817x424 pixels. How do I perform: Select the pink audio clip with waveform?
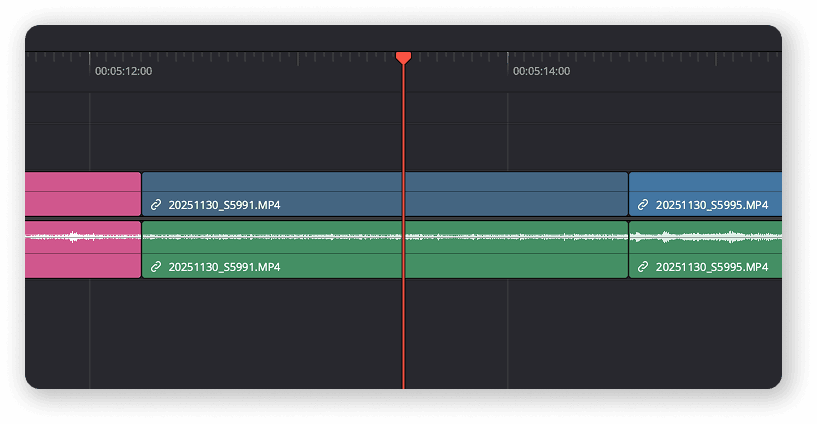click(83, 250)
